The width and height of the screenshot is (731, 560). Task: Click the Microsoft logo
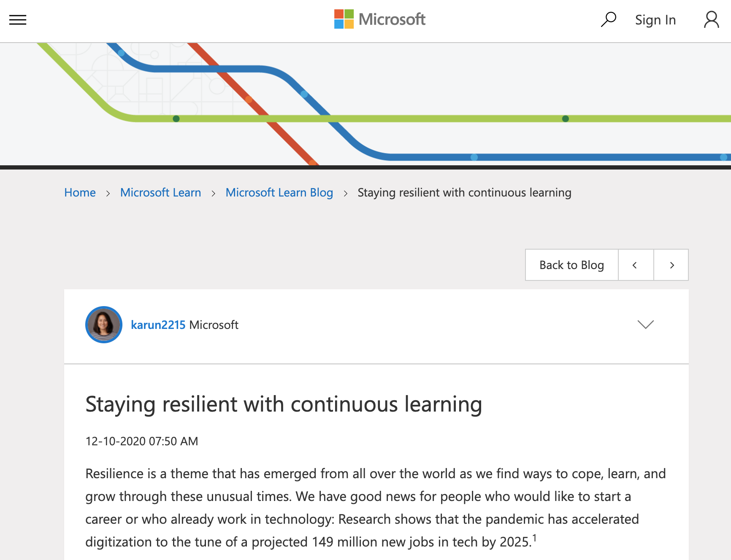pyautogui.click(x=344, y=19)
